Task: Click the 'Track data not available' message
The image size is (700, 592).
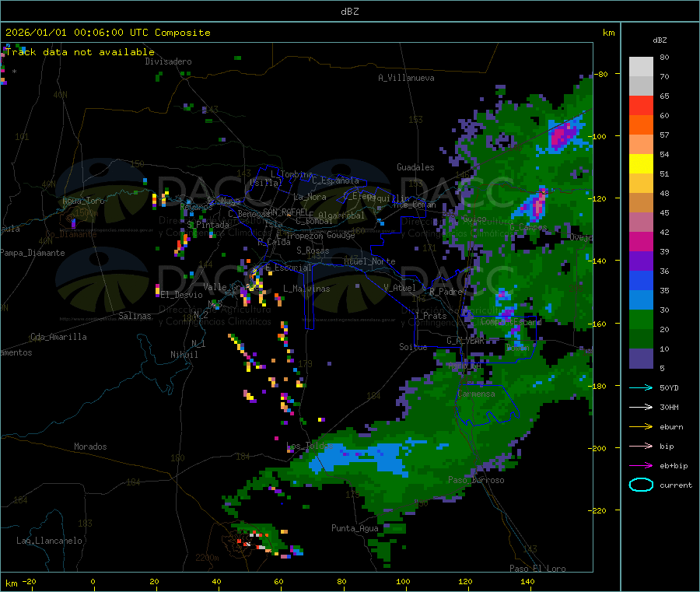Action: [80, 52]
